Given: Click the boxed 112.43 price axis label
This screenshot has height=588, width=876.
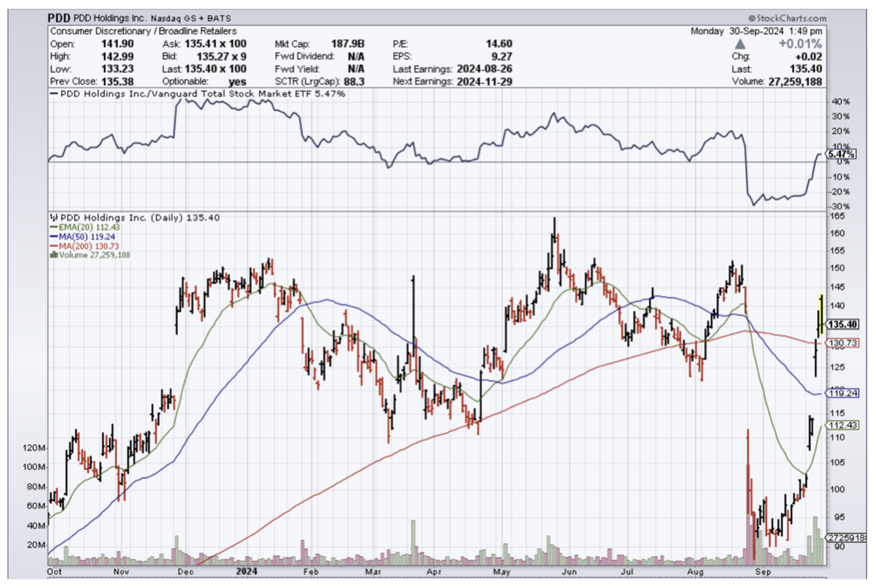Looking at the screenshot, I should point(843,425).
